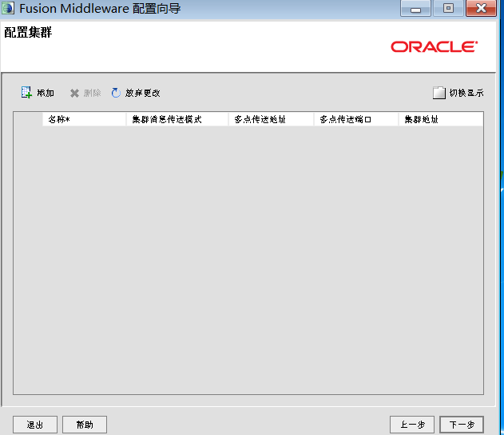Click the 删除 (Delete) X icon
Screen dimensions: 504x435
coord(74,94)
